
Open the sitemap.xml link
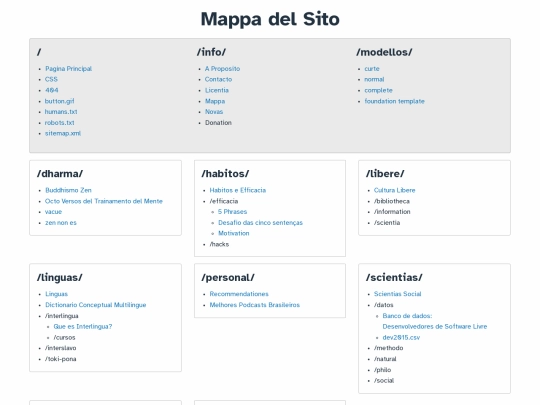coord(63,133)
